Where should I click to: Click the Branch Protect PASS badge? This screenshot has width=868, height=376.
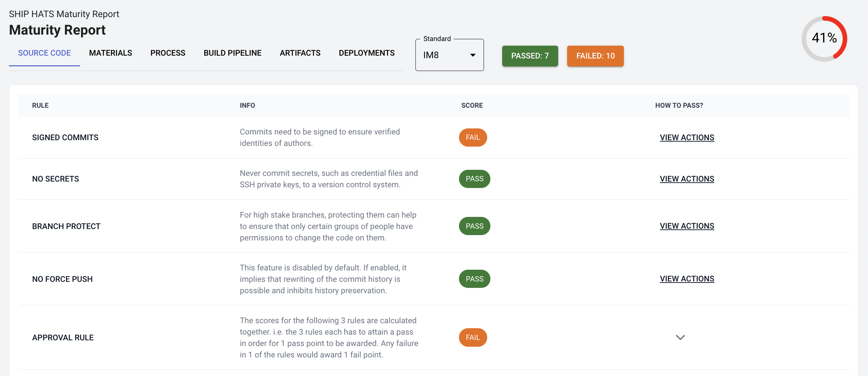(x=474, y=226)
